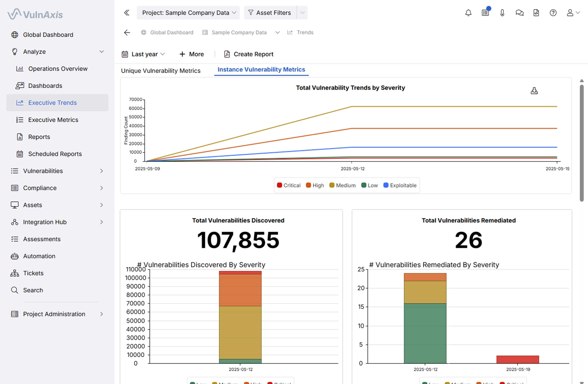
Task: Collapse sidebar with double chevron icon
Action: [x=127, y=13]
